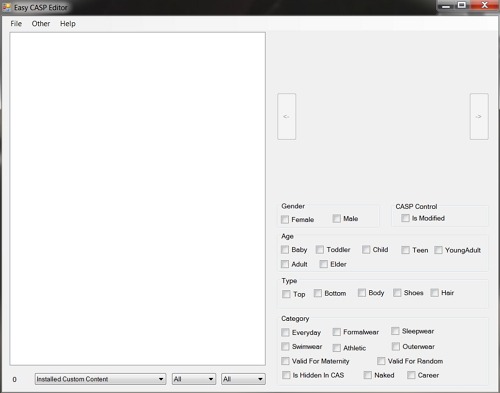Open the Help menu
The width and height of the screenshot is (500, 393).
pos(68,24)
